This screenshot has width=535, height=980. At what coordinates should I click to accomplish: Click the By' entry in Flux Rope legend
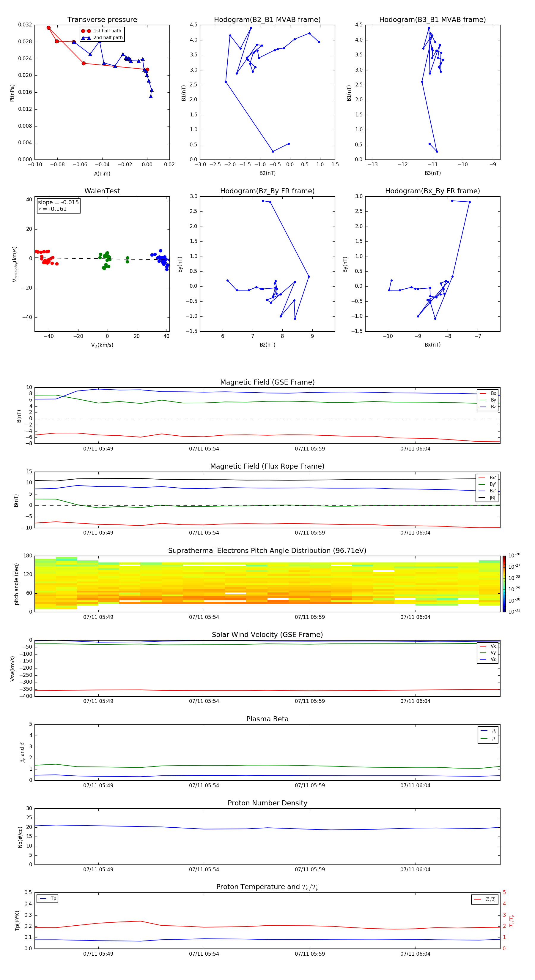click(492, 484)
